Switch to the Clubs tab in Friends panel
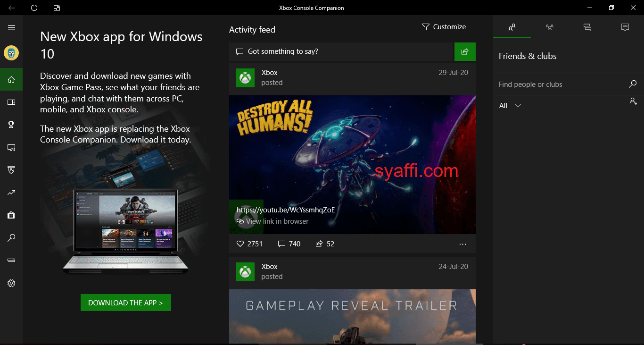644x345 pixels. [550, 27]
